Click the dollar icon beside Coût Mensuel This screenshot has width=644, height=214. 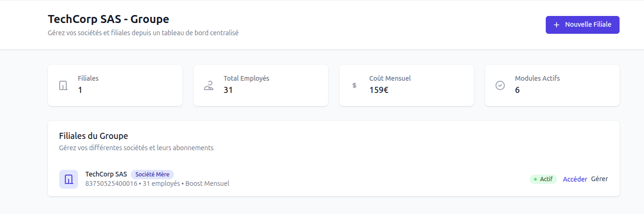[354, 85]
